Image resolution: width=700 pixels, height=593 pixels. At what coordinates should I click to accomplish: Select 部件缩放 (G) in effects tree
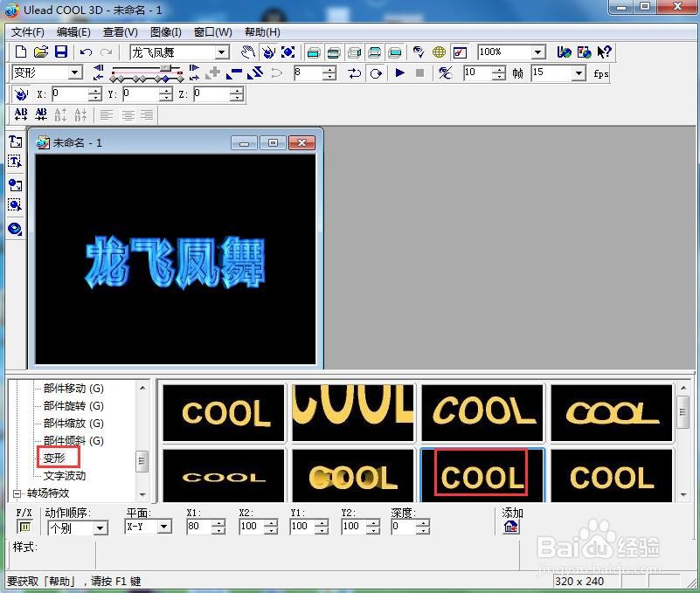point(73,423)
